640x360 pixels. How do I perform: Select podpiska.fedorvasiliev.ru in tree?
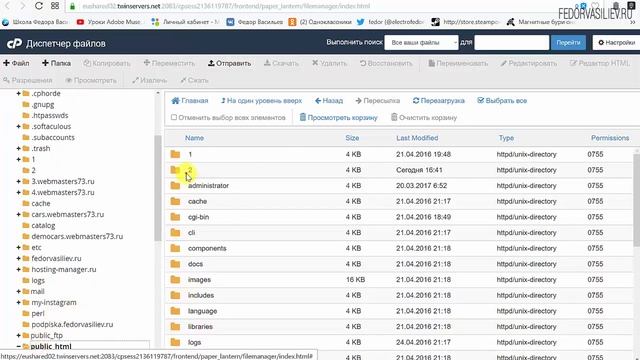[x=72, y=324]
